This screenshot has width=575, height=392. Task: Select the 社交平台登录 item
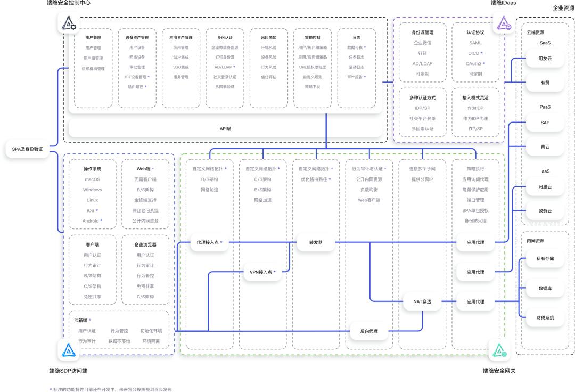click(422, 118)
